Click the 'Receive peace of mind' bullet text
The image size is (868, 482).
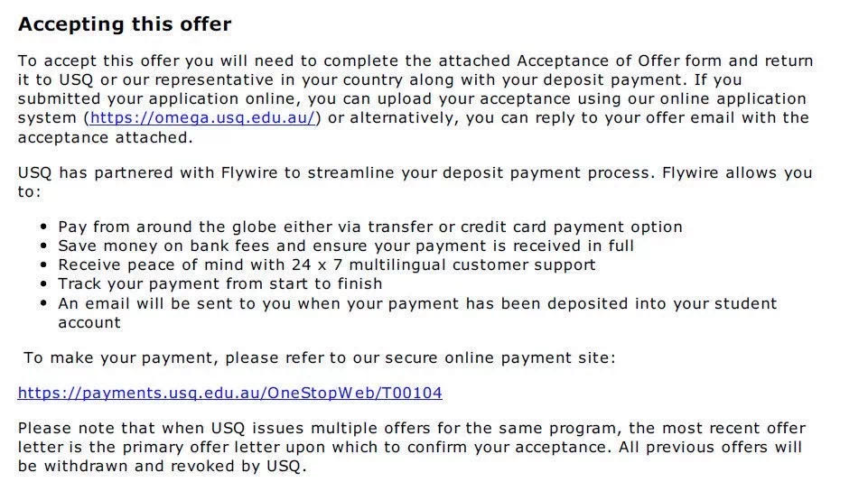point(327,264)
